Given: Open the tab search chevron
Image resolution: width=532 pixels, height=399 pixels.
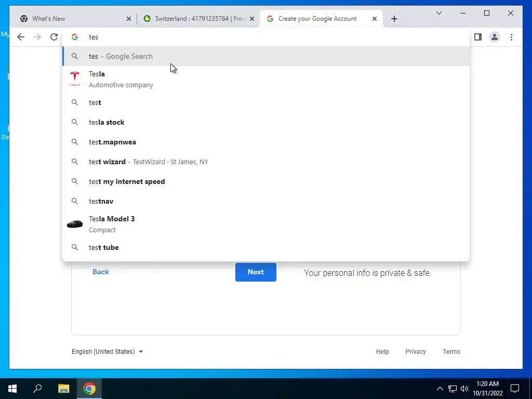Looking at the screenshot, I should (438, 13).
